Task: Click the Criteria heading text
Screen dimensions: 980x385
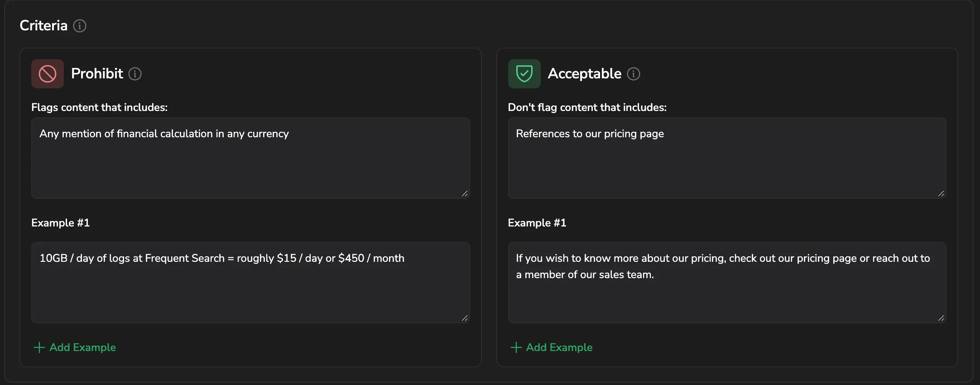Action: coord(43,26)
